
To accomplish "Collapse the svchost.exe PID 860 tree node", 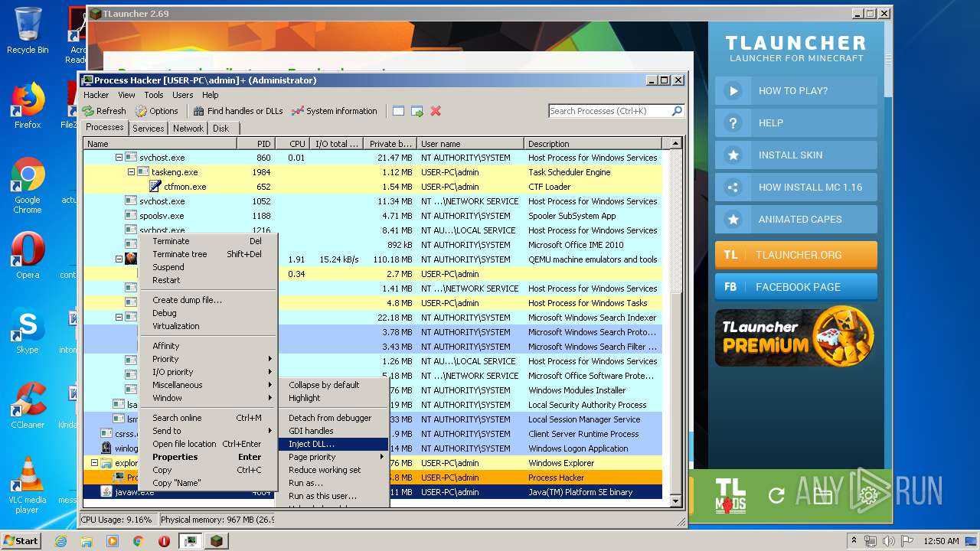I will coord(119,158).
